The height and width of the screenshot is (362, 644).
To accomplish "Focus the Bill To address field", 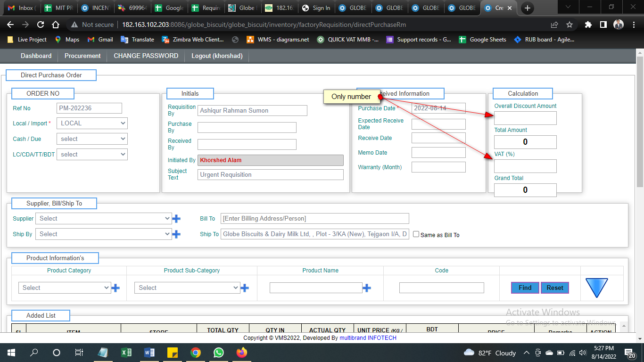I will [x=315, y=219].
